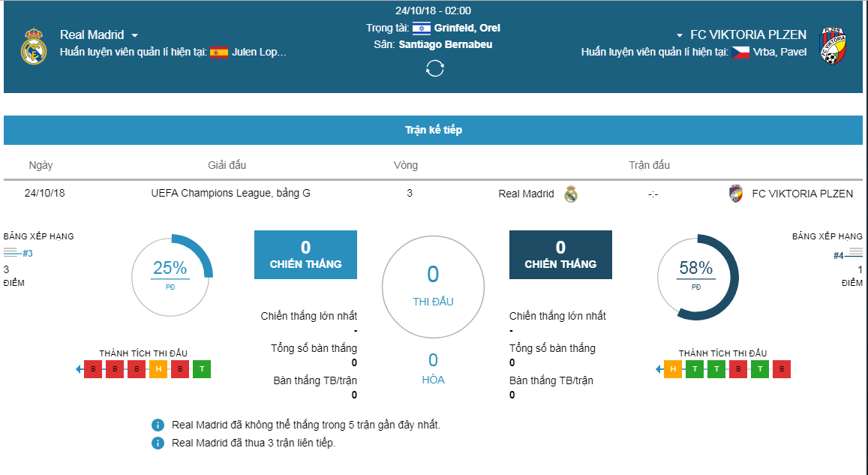Click first info icon about 5 winless matches
This screenshot has width=868, height=475.
tap(158, 425)
